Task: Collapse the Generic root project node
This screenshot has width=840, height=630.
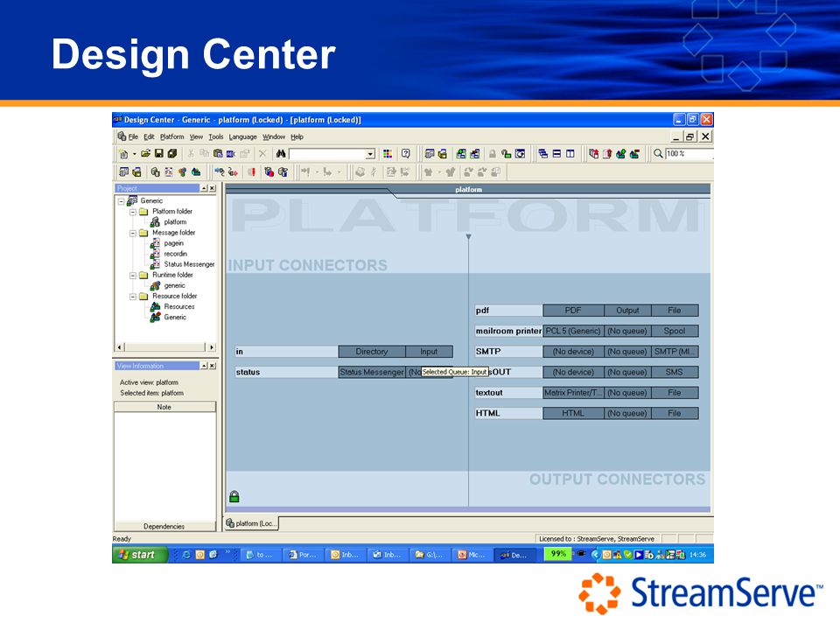Action: (121, 201)
